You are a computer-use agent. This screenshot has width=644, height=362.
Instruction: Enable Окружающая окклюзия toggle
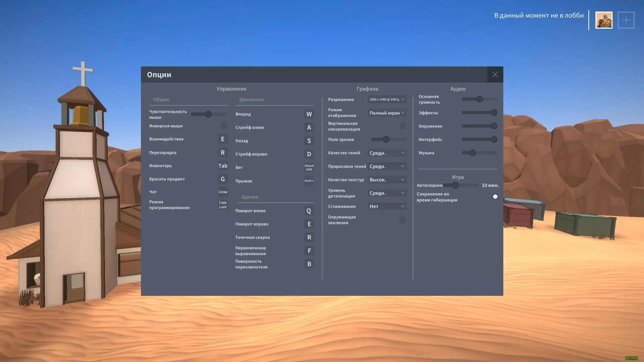(x=402, y=220)
